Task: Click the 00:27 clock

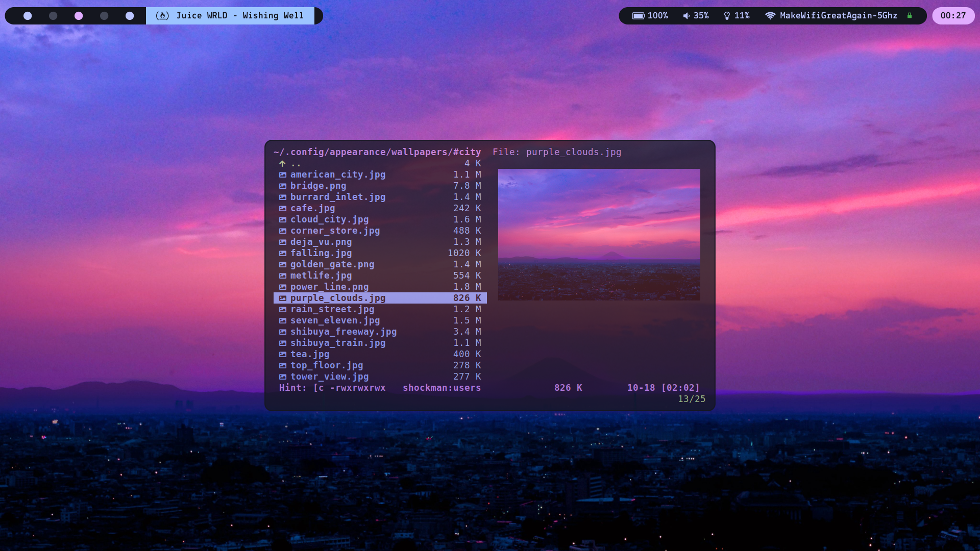Action: click(x=953, y=16)
